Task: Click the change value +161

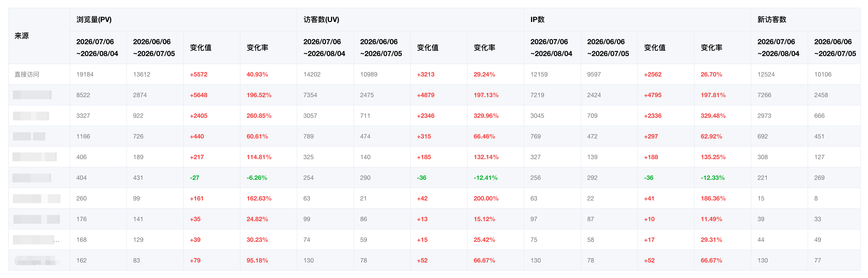Action: pyautogui.click(x=197, y=198)
